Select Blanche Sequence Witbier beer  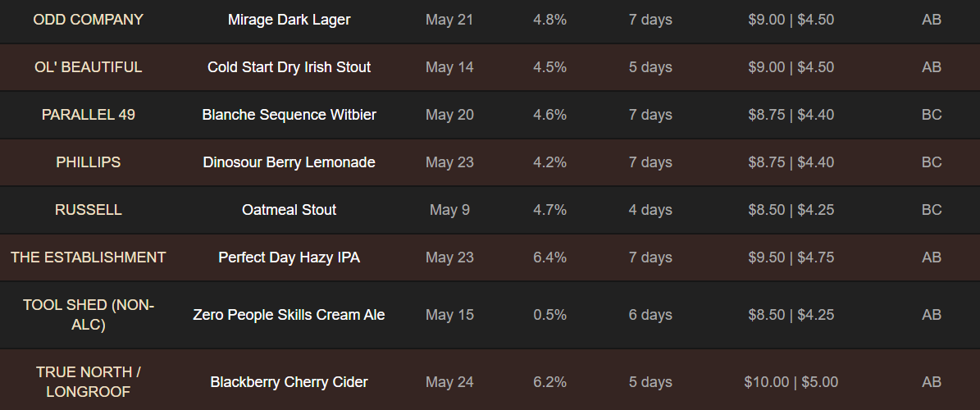pyautogui.click(x=289, y=115)
